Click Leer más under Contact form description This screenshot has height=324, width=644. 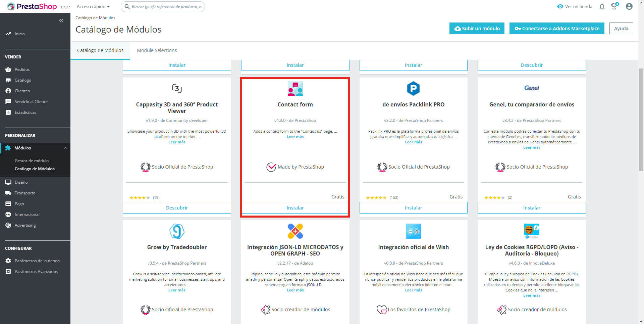click(x=295, y=137)
